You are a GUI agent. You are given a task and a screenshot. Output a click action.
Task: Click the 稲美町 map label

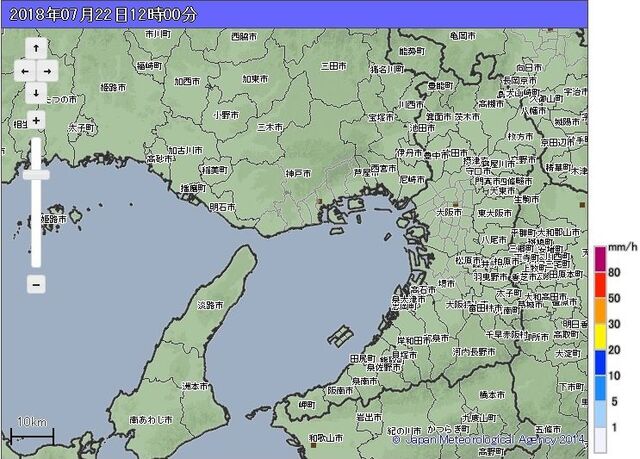(215, 170)
